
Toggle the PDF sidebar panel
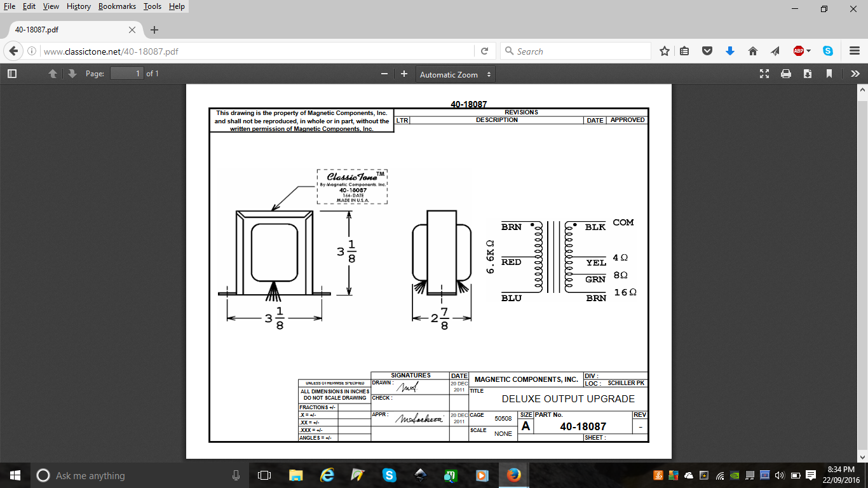(x=11, y=74)
